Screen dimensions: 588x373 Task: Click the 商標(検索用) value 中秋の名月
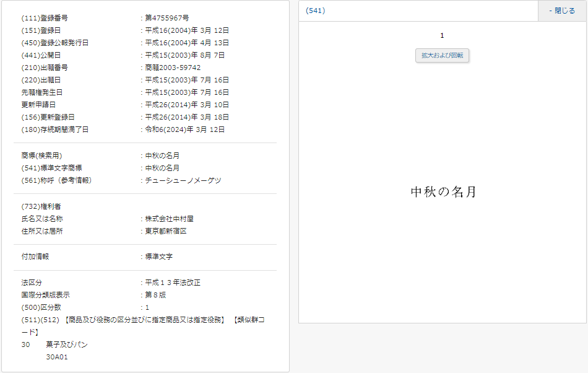pos(162,156)
